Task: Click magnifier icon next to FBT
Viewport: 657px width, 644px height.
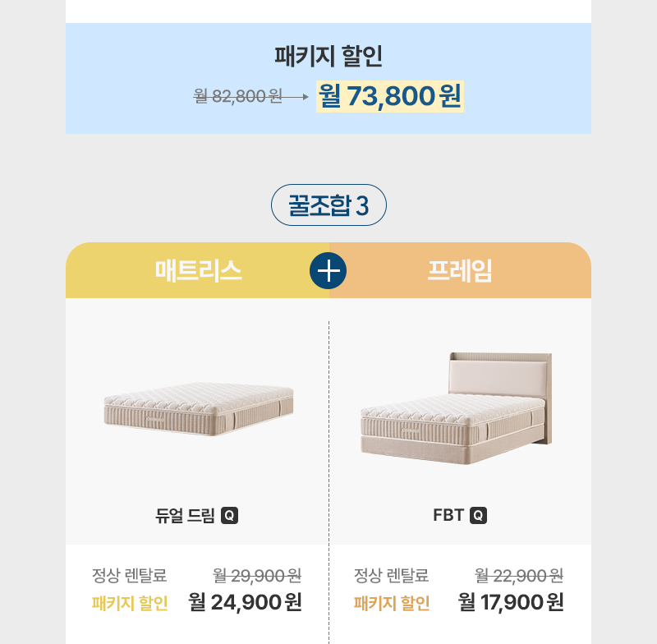Action: (479, 516)
